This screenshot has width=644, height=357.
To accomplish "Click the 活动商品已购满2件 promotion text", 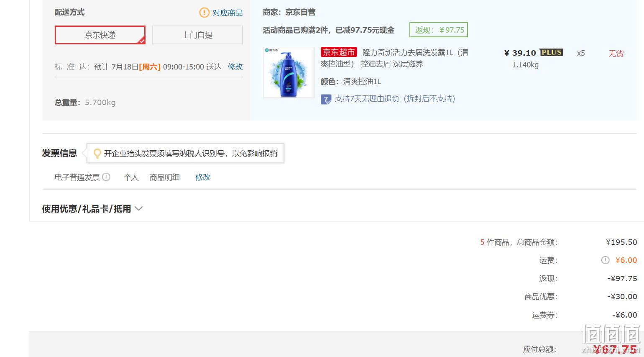I will coord(329,30).
